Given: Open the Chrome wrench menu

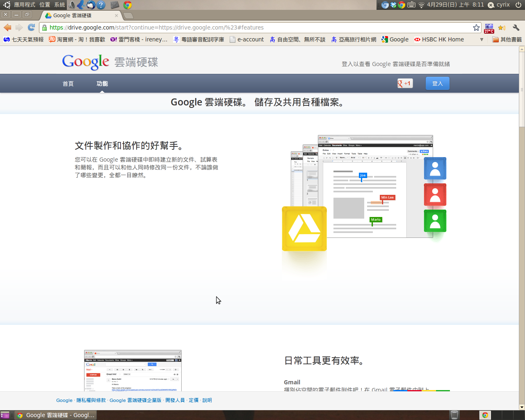Looking at the screenshot, I should (516, 27).
